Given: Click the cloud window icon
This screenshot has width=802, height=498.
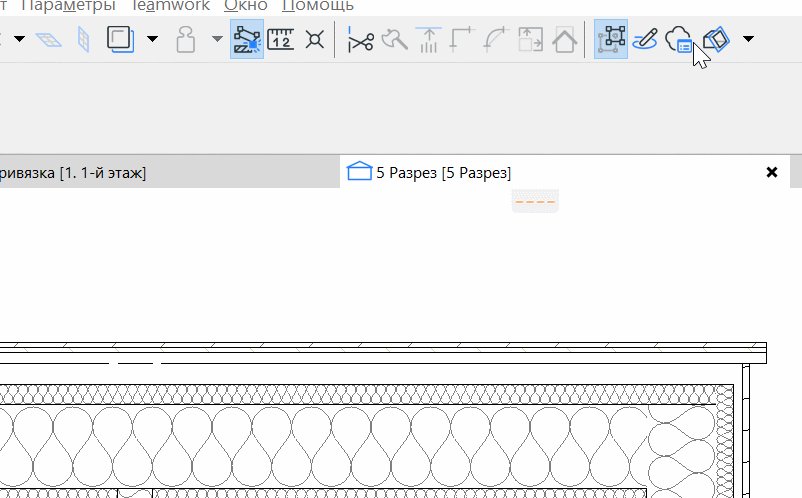Looking at the screenshot, I should 679,39.
